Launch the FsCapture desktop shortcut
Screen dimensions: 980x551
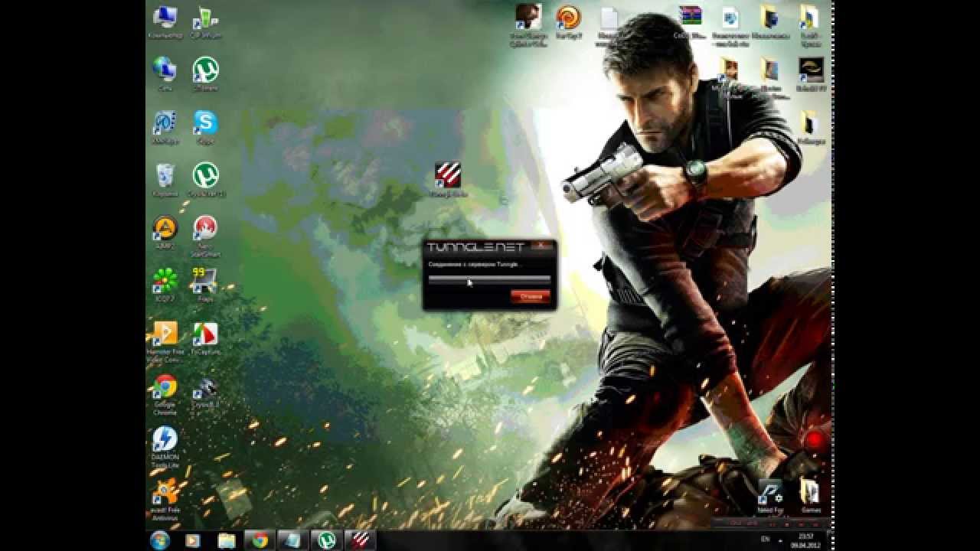[x=205, y=339]
